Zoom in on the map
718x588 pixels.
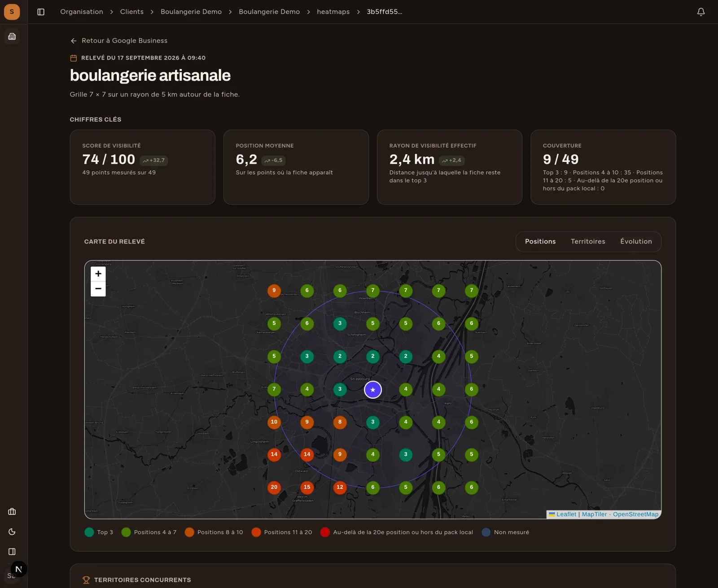98,274
